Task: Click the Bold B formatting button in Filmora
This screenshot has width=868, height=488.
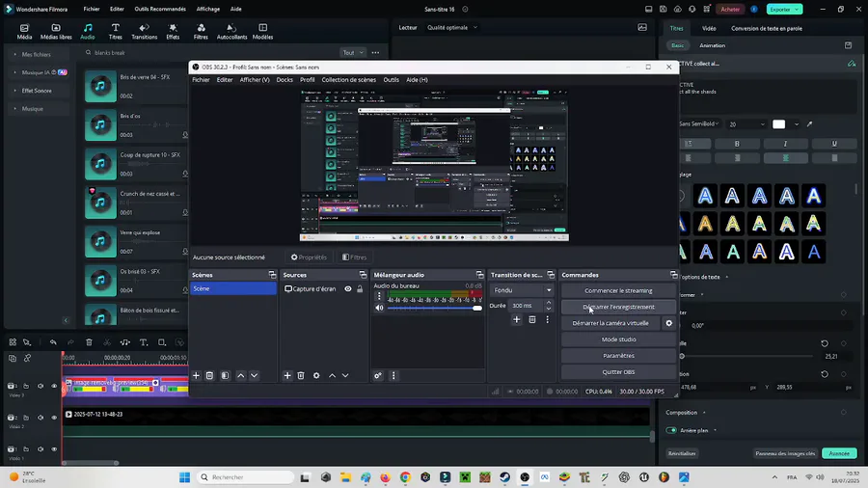Action: [737, 144]
